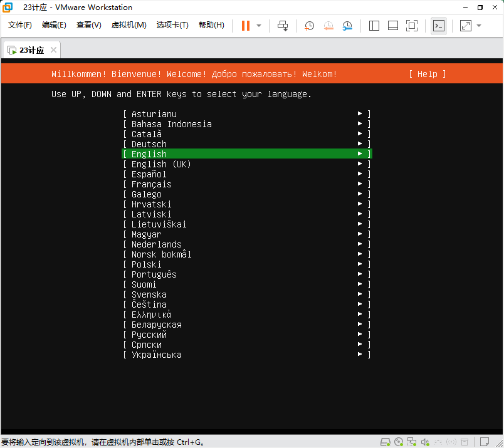The height and width of the screenshot is (448, 504).
Task: Open the message log icon
Action: tap(485, 442)
